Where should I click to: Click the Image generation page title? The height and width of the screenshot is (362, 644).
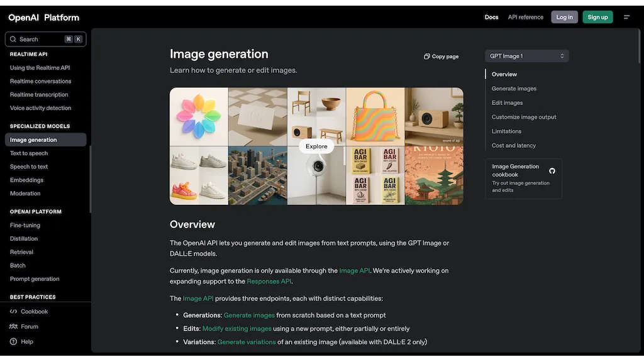point(219,54)
